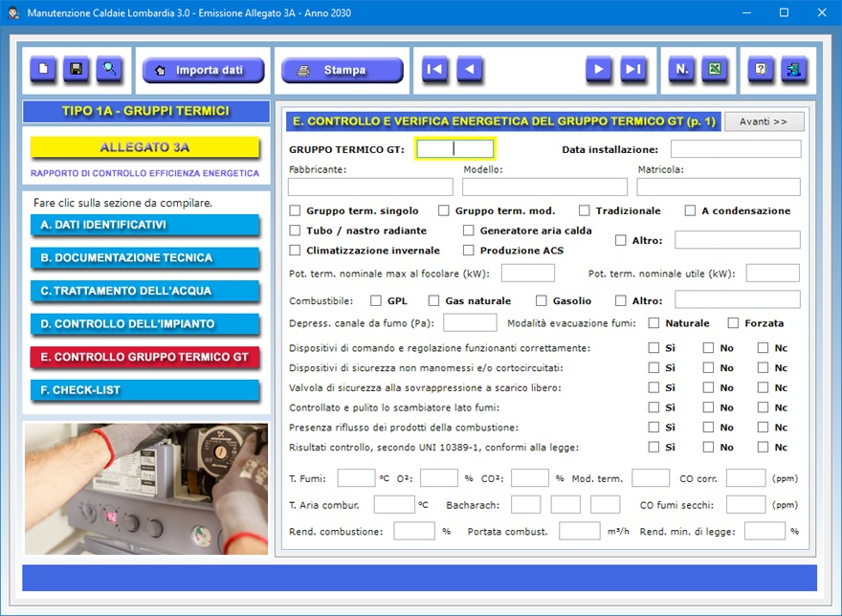Image resolution: width=842 pixels, height=616 pixels.
Task: Select Gasolio as combustibile
Action: pyautogui.click(x=542, y=300)
